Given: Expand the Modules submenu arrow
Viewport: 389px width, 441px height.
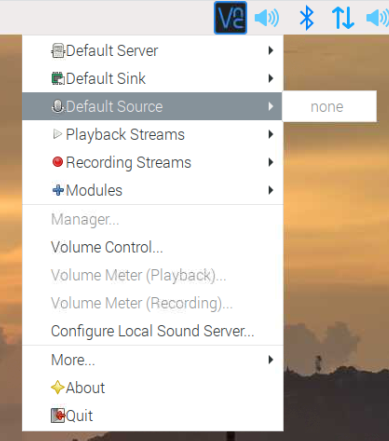Looking at the screenshot, I should tap(271, 190).
